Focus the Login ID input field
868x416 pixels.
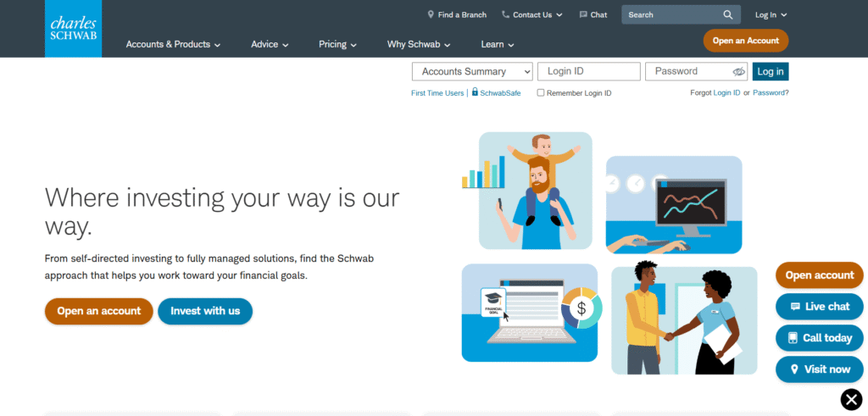(x=589, y=71)
